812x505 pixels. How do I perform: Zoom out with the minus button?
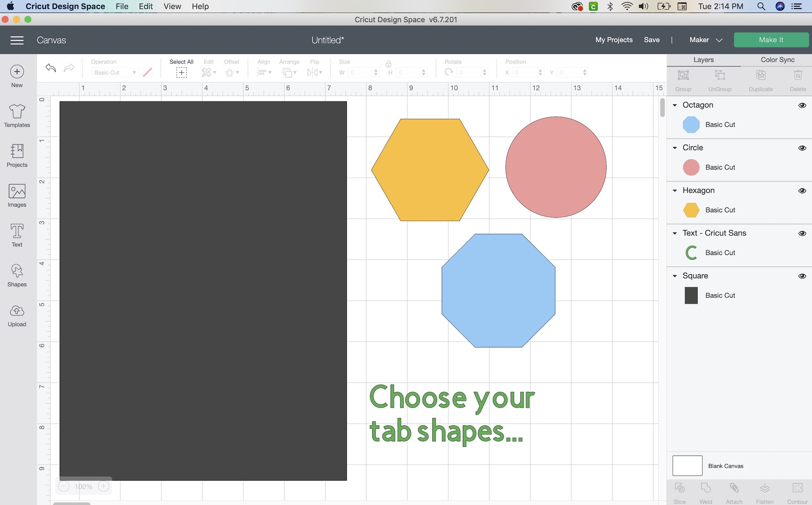pos(64,486)
